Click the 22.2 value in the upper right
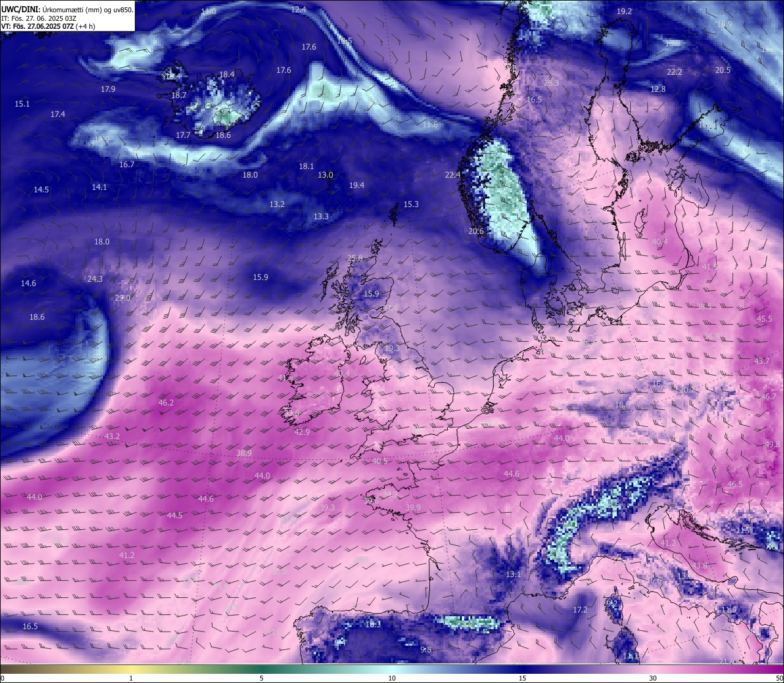784x683 pixels. tap(674, 72)
